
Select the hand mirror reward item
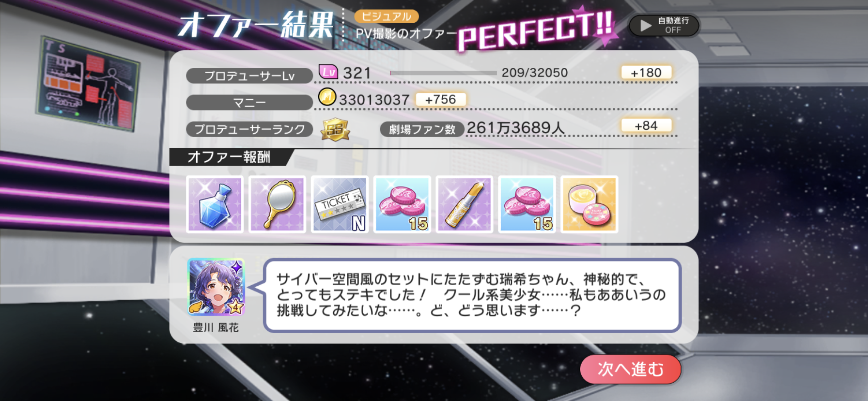click(277, 204)
